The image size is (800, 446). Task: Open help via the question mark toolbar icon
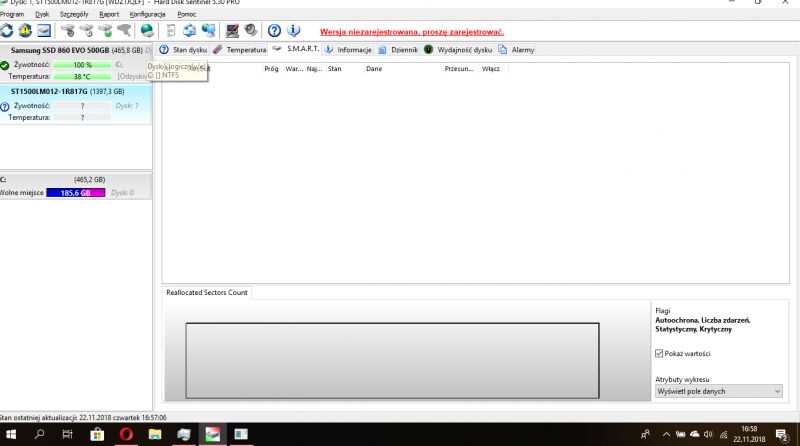coord(274,31)
